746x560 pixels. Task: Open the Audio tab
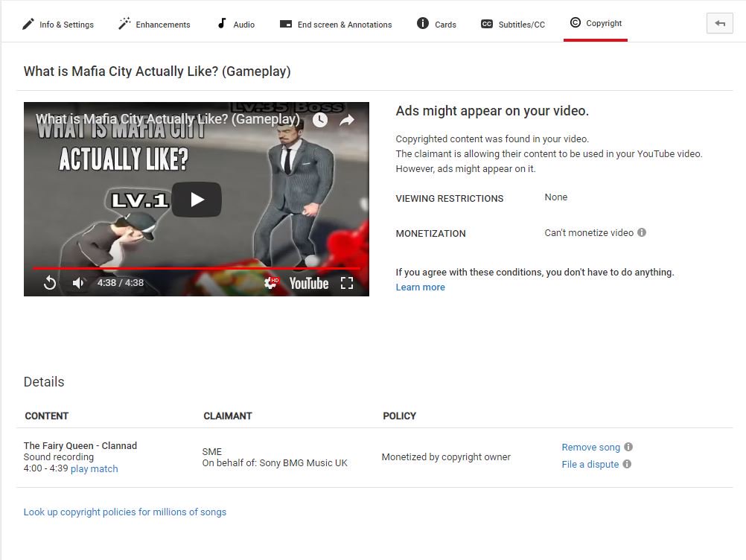point(236,24)
